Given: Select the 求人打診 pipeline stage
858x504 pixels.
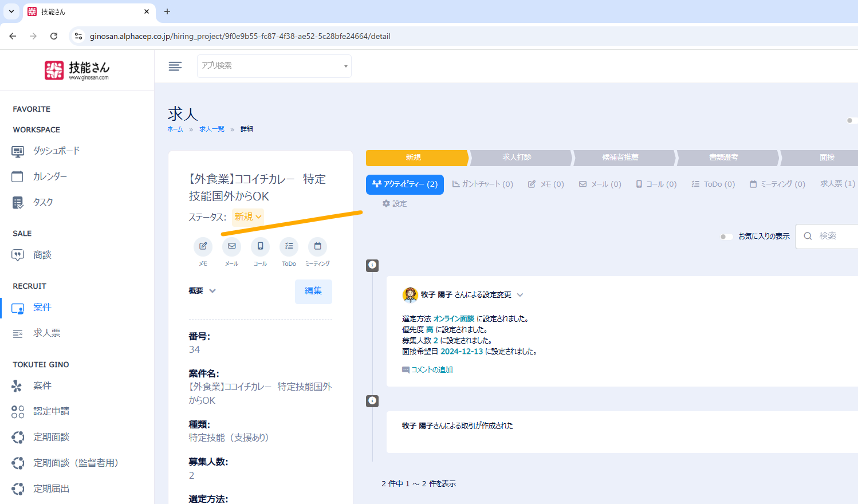Looking at the screenshot, I should [517, 157].
